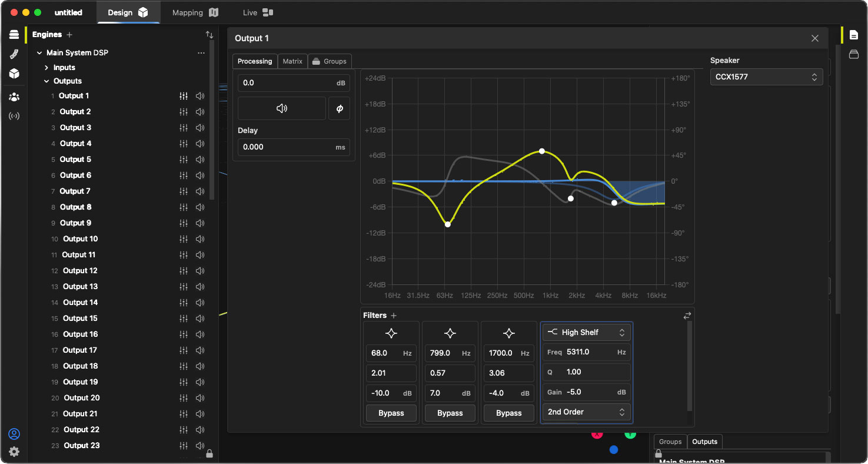
Task: Open the user account icon at bottom left
Action: (14, 434)
